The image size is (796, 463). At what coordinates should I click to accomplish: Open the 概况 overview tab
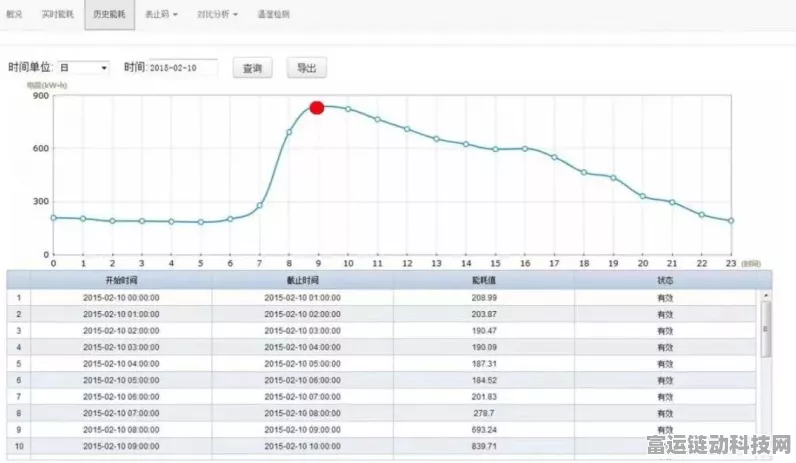point(14,14)
